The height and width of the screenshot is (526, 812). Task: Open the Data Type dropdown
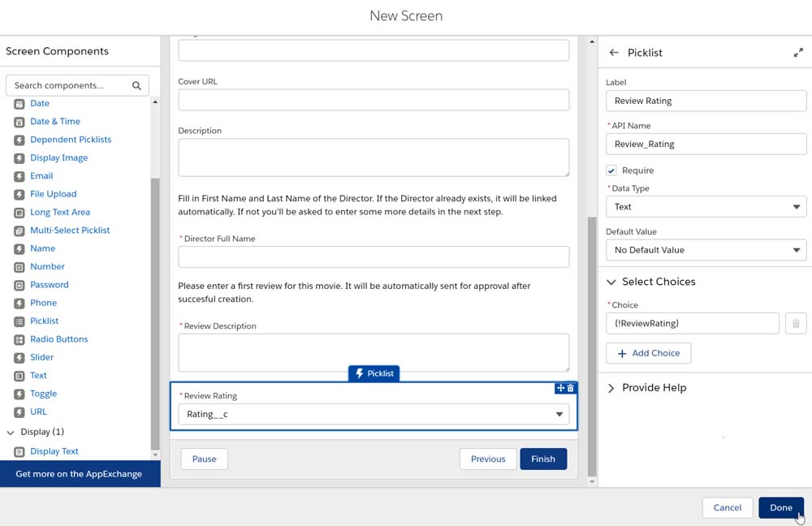[706, 207]
